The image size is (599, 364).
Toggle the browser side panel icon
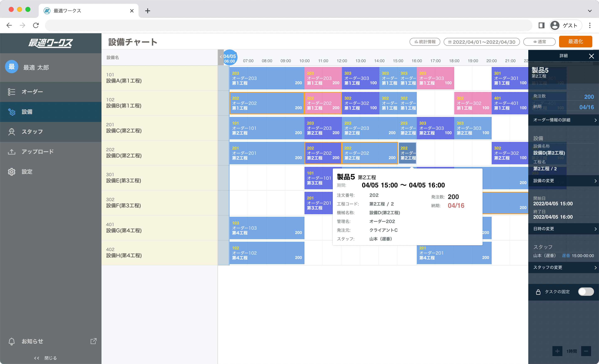(x=541, y=25)
